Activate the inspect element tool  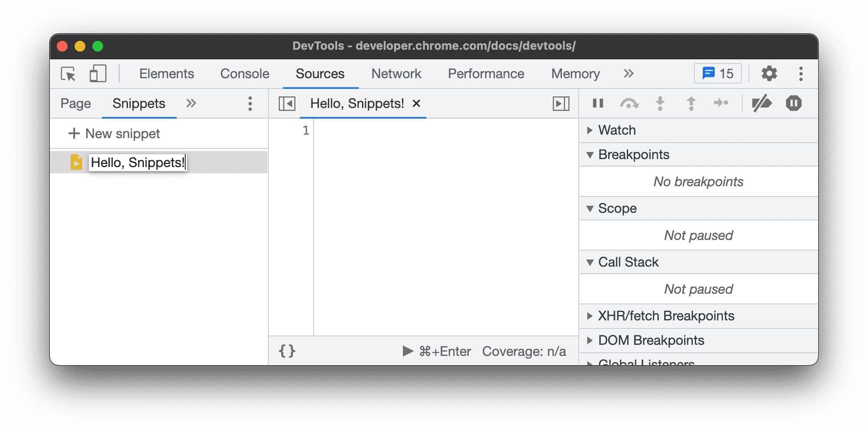click(68, 74)
